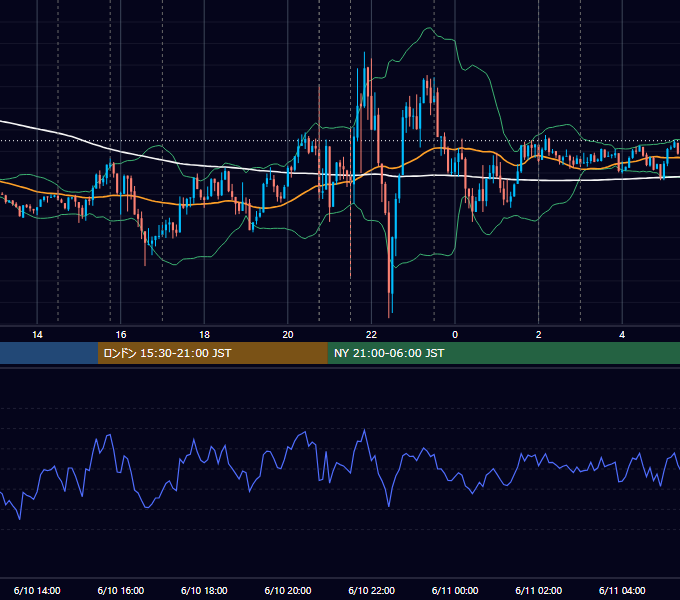This screenshot has width=680, height=600.
Task: Click hour label 4 on the price chart axis
Action: coord(622,335)
